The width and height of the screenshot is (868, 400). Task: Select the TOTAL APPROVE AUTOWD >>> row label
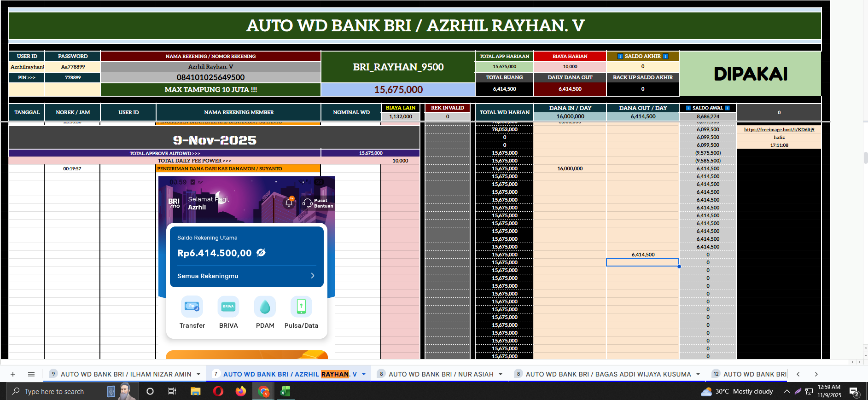pyautogui.click(x=165, y=153)
